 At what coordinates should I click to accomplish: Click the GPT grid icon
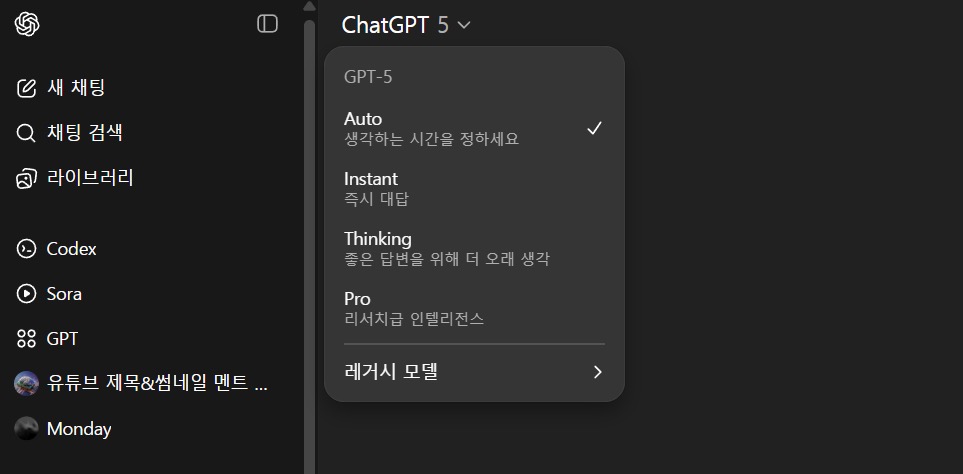26,339
